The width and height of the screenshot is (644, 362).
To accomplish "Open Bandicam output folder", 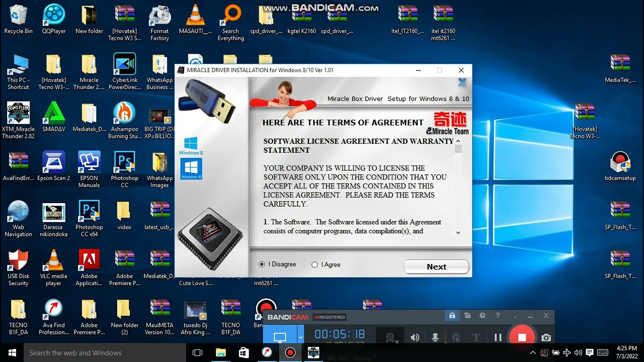I will pyautogui.click(x=467, y=316).
